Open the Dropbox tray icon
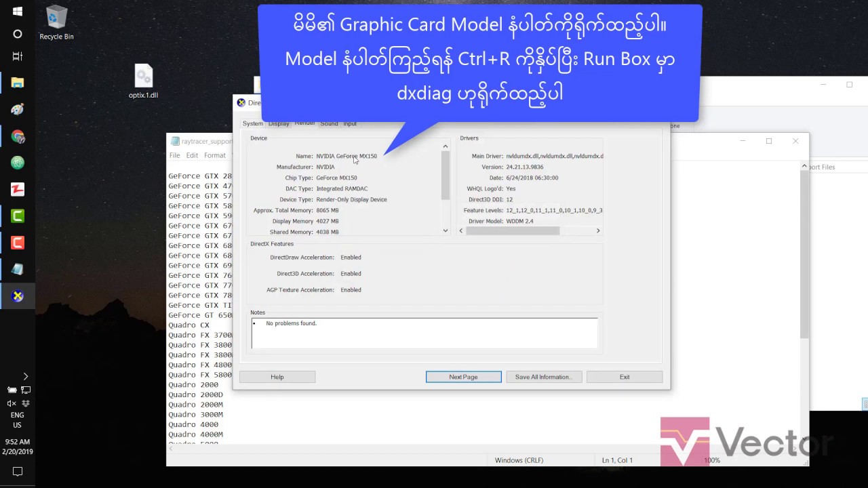 click(26, 403)
